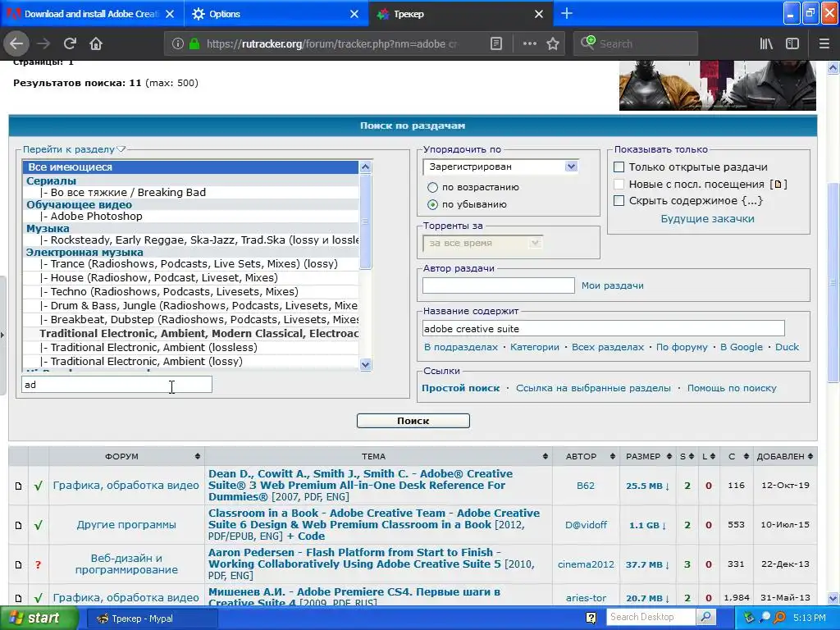Open the Library icon in toolbar
This screenshot has width=840, height=630.
click(766, 43)
